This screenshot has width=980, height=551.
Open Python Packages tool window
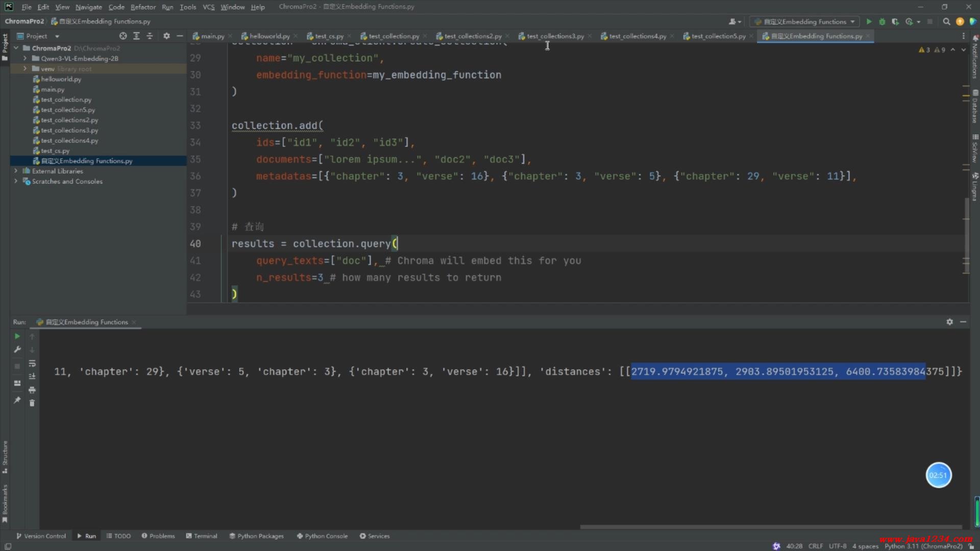click(256, 536)
